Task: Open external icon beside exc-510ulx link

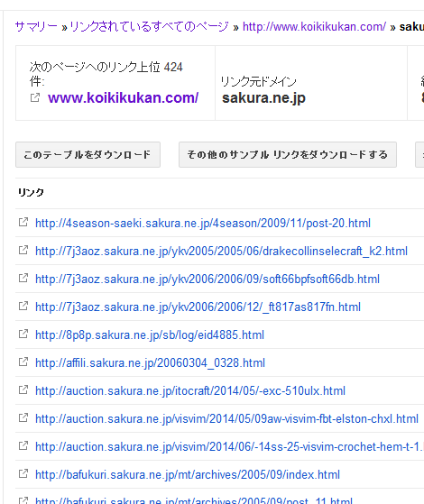Action: click(23, 389)
